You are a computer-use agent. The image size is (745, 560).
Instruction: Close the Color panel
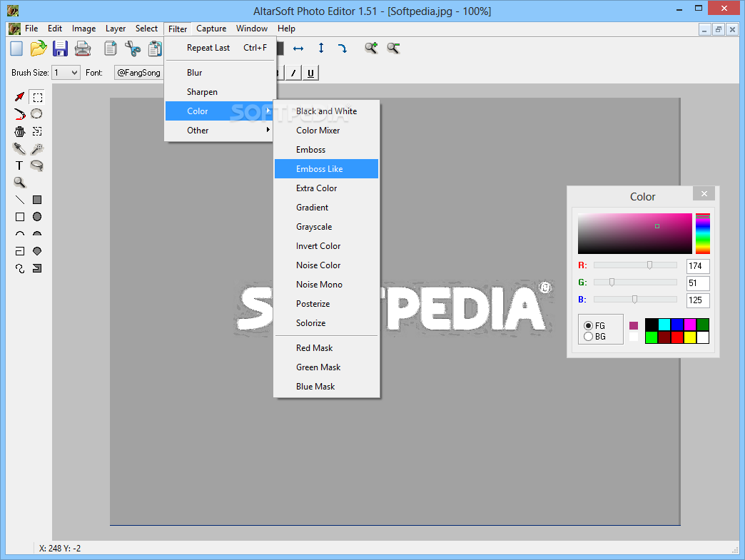coord(704,193)
